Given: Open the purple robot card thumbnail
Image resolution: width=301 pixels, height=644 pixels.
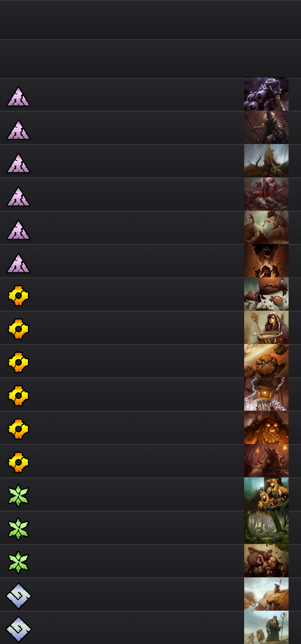Looking at the screenshot, I should [266, 94].
